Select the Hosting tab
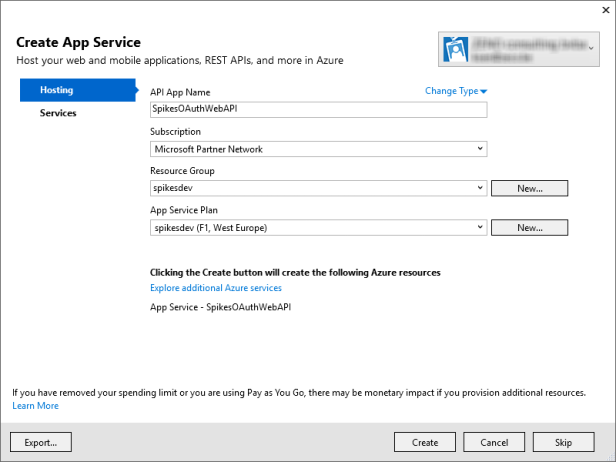 point(78,90)
